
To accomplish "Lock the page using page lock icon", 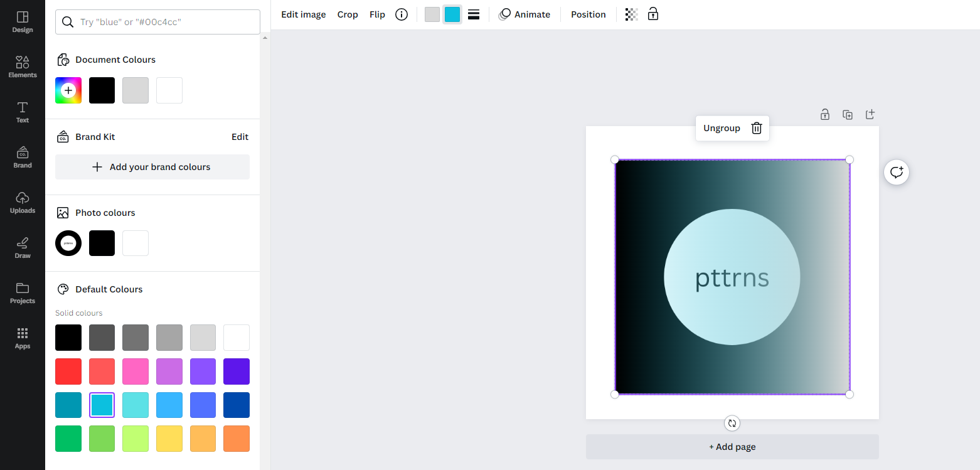I will click(x=825, y=114).
